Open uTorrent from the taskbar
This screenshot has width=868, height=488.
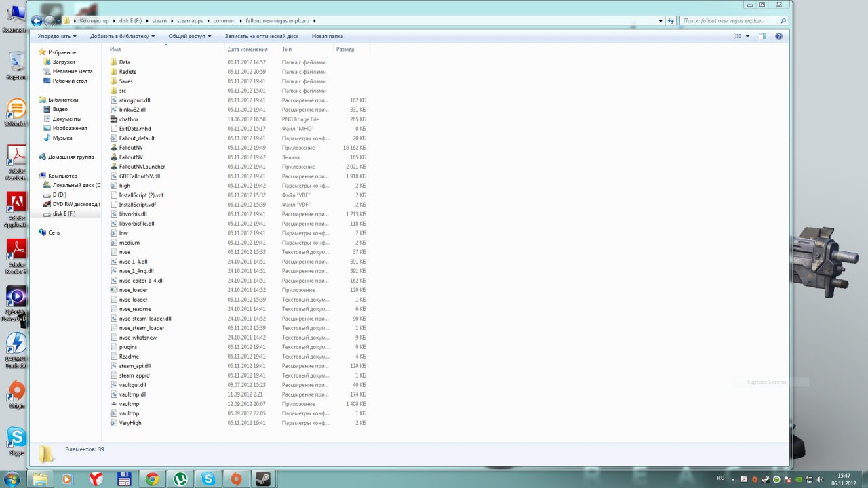pyautogui.click(x=180, y=479)
